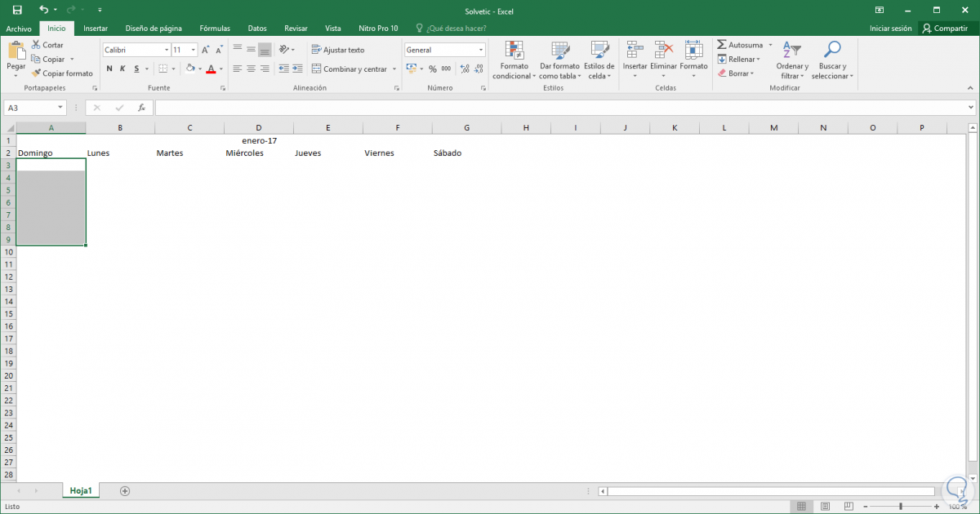Click the Save icon in quick access toolbar
This screenshot has width=980, height=514.
[x=18, y=10]
